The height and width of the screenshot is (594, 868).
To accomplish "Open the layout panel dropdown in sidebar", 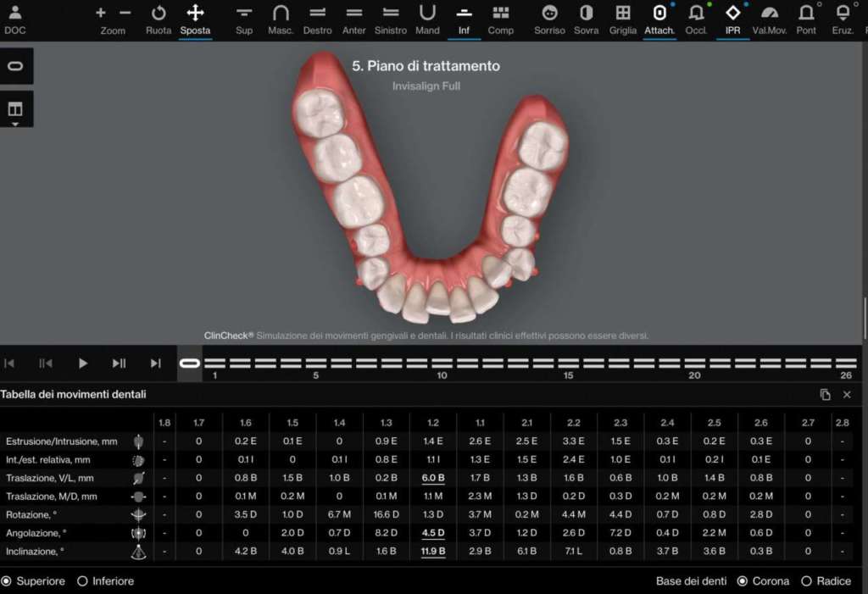I will (15, 109).
